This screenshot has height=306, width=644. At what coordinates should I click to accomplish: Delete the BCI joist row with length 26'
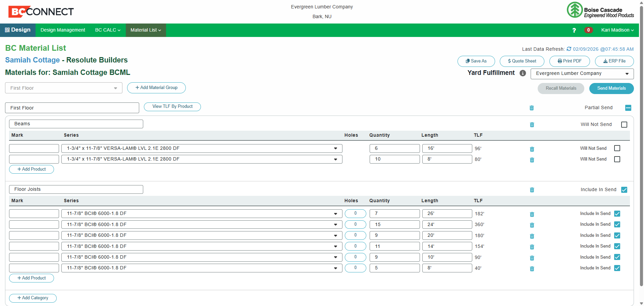532,214
